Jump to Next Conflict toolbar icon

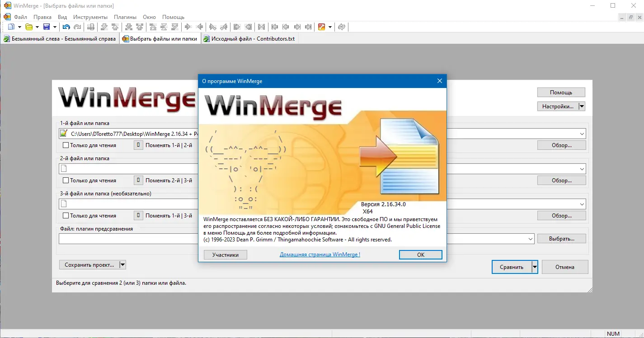129,27
